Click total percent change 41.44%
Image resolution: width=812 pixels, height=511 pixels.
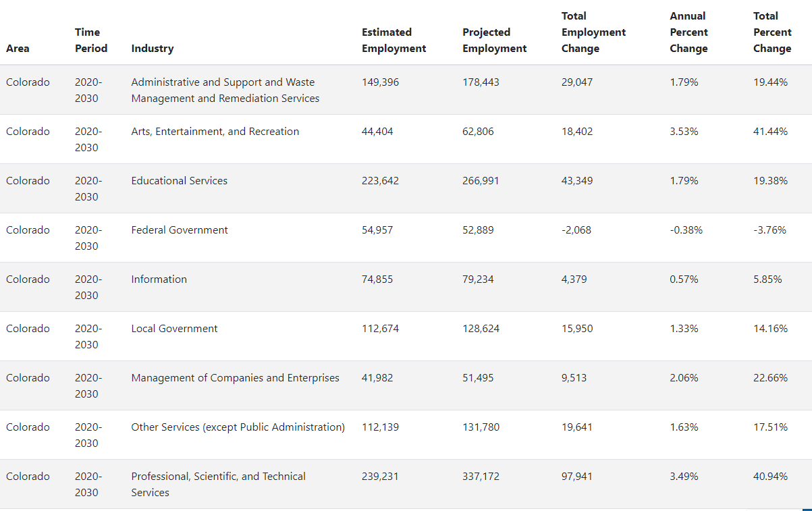point(771,132)
